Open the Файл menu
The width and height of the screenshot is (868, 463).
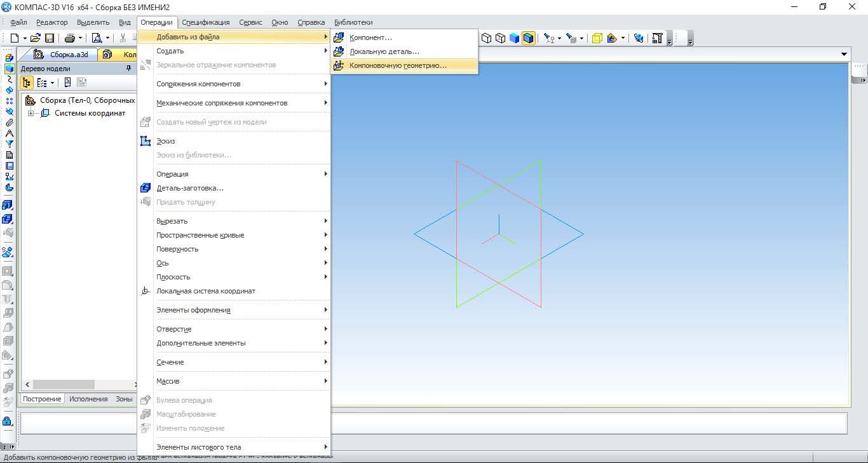18,22
